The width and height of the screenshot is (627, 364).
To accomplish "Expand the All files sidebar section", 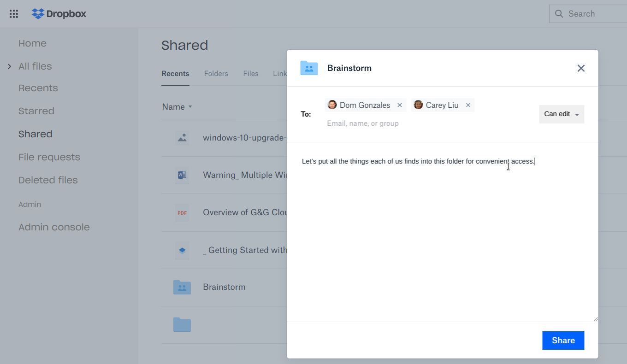I will point(9,66).
